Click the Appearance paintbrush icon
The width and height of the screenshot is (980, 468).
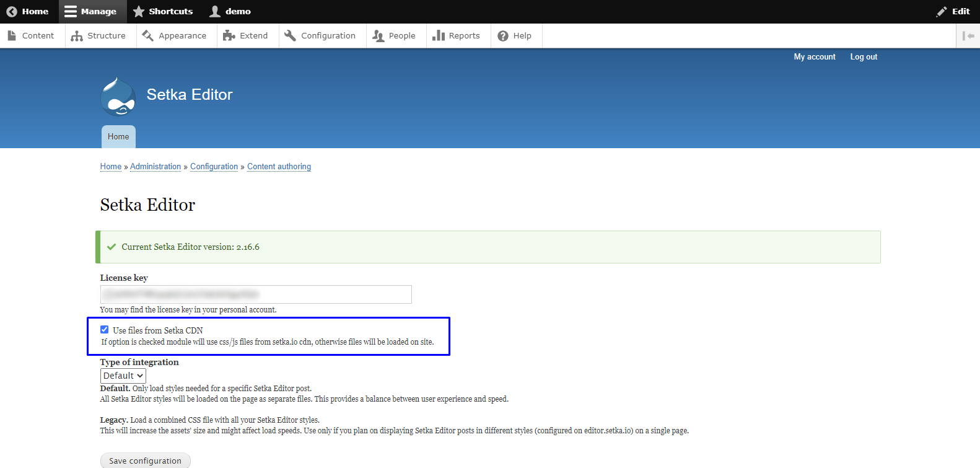click(147, 36)
